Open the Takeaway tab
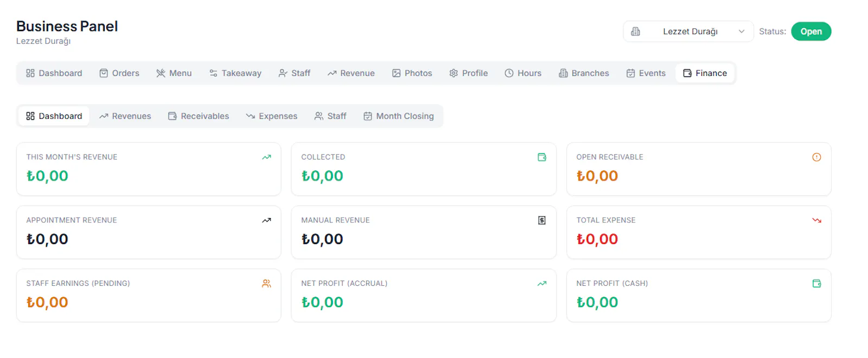The width and height of the screenshot is (868, 358). [x=235, y=73]
